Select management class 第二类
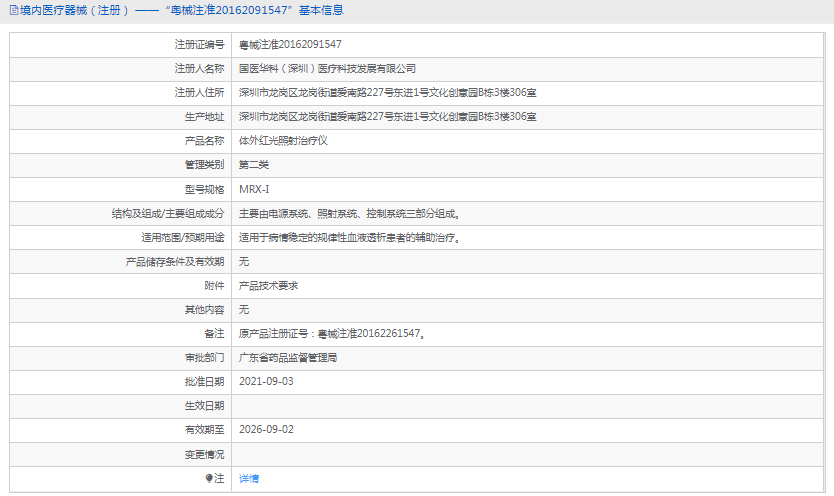Image resolution: width=834 pixels, height=496 pixels. 254,165
